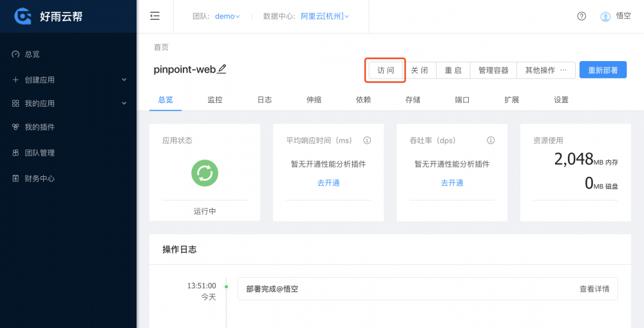Screen dimensions: 644x328
Task: Open the 其他操作 more actions dropdown
Action: [546, 70]
